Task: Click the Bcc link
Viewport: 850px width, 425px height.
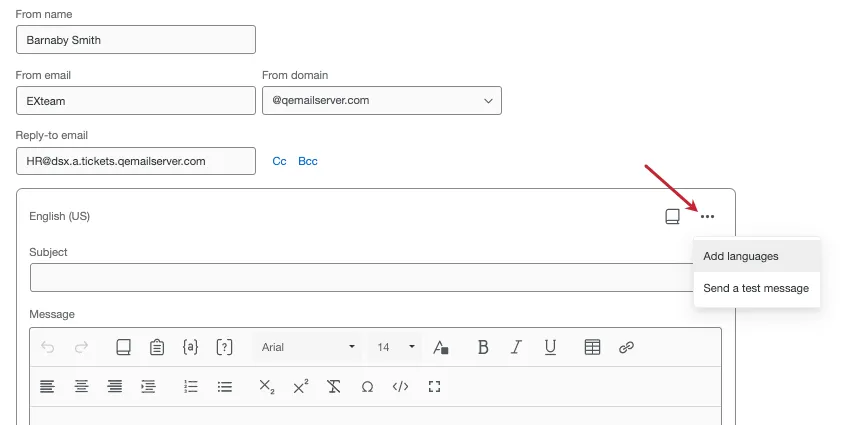Action: pos(308,161)
